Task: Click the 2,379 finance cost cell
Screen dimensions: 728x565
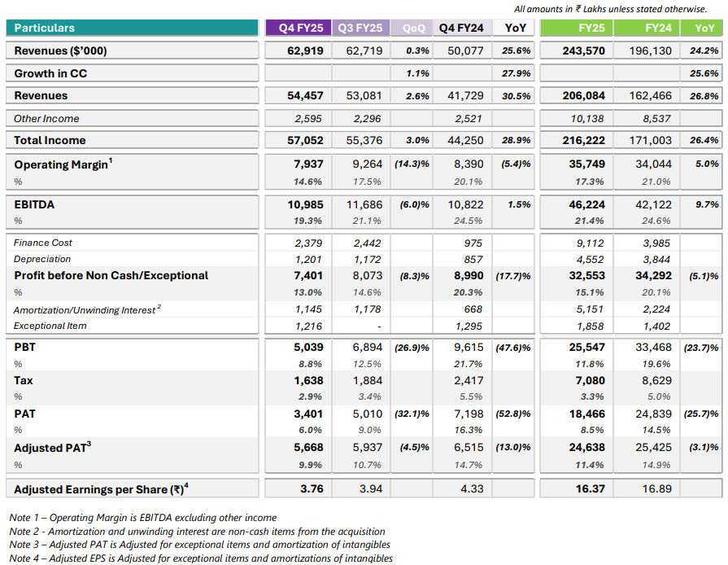Action: (308, 243)
